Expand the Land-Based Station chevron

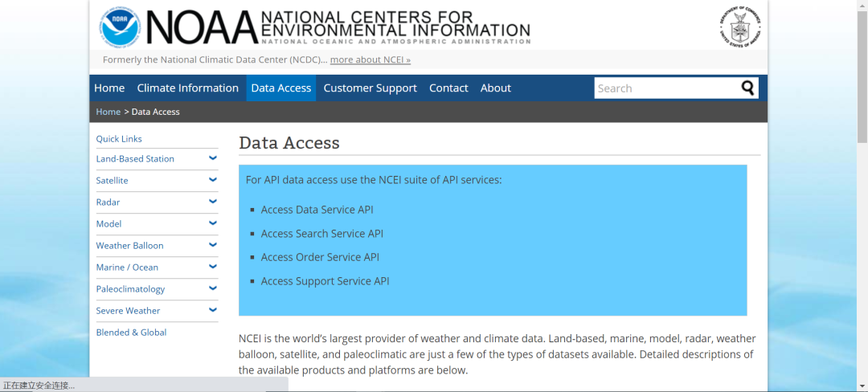213,158
